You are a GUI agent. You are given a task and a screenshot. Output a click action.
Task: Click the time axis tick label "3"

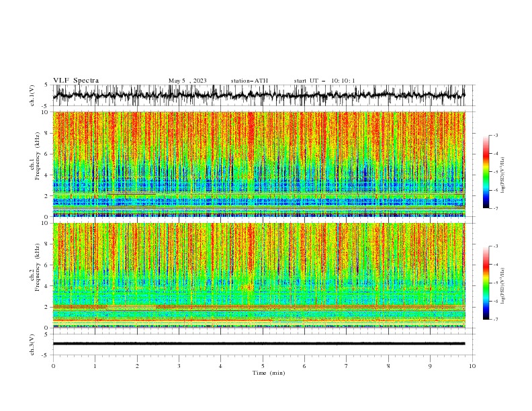[179, 366]
